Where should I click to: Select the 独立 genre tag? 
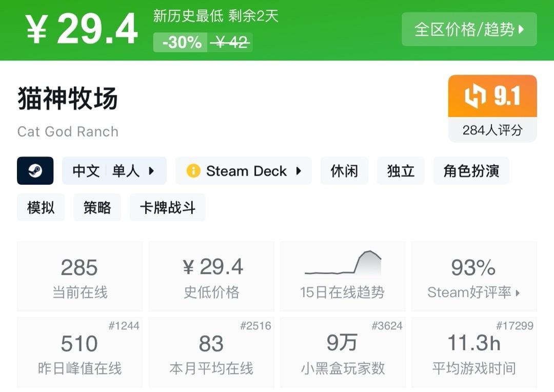401,171
